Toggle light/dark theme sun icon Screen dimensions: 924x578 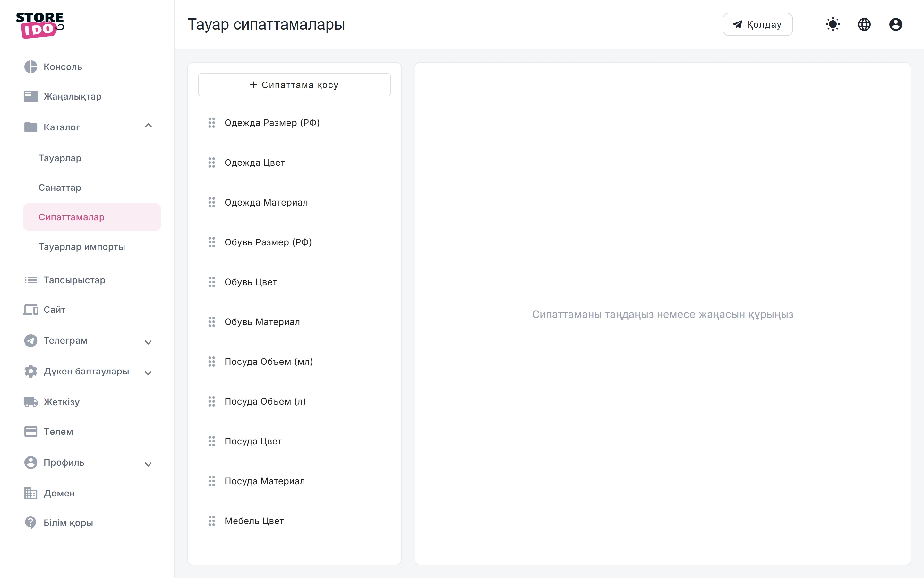click(833, 24)
